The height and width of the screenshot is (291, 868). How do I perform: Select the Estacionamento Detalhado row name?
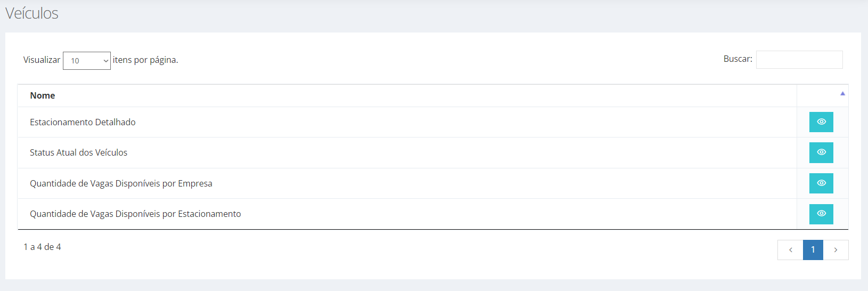[x=83, y=122]
